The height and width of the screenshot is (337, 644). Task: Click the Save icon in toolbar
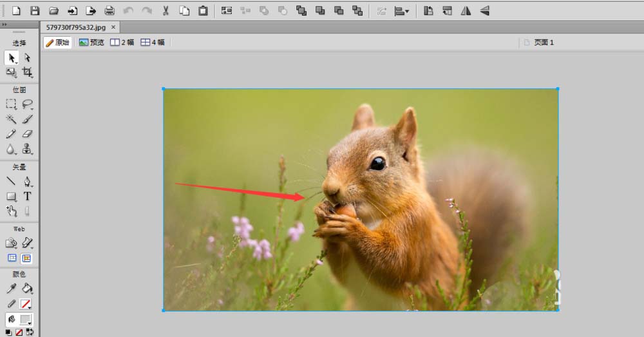point(35,10)
